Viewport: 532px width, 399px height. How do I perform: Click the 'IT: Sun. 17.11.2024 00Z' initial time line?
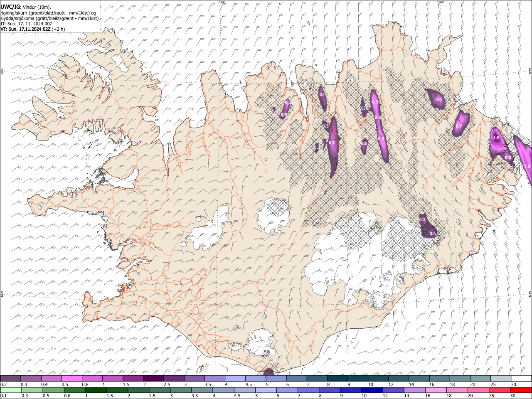click(x=27, y=24)
